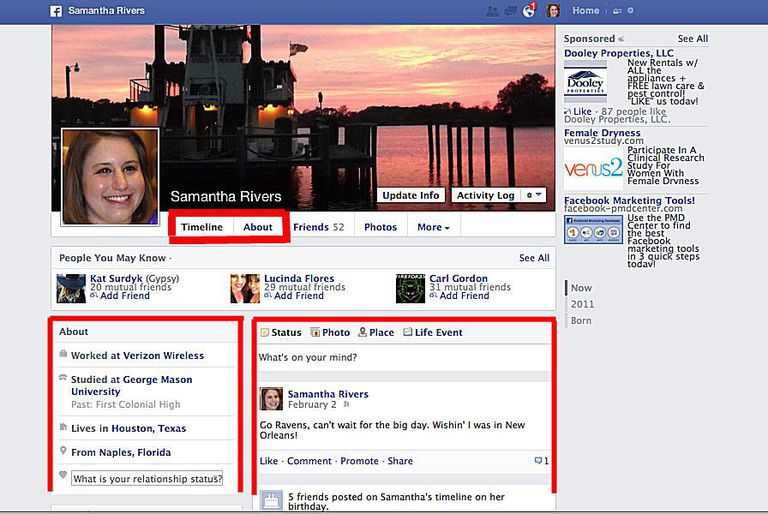Open the Houston, Texas link

click(148, 428)
